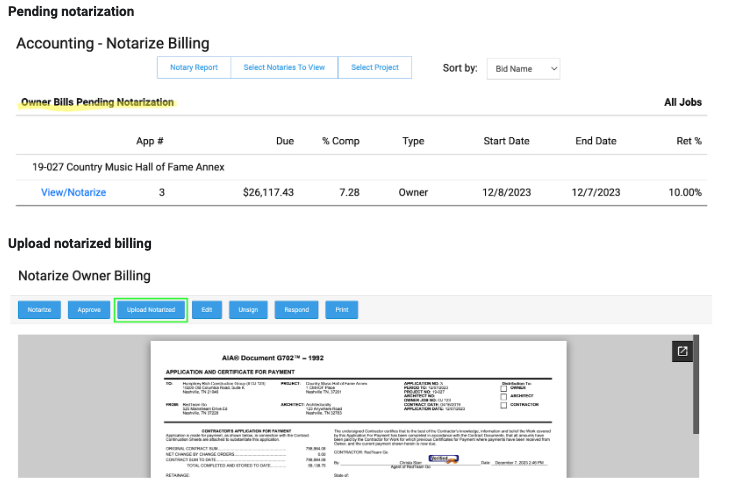Open document in new window icon
Screen dimensions: 729x499
pyautogui.click(x=682, y=351)
